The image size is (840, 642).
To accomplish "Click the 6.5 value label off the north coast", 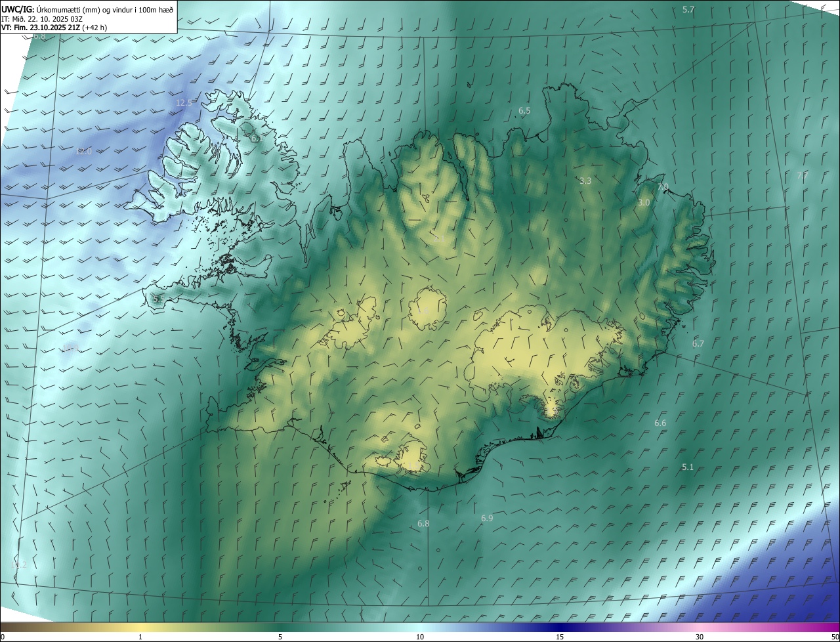I will pos(524,111).
